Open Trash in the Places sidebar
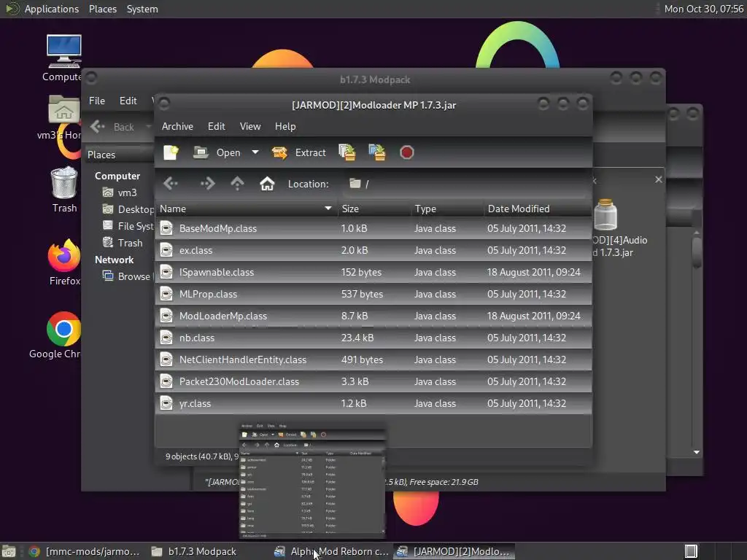 tap(123, 243)
